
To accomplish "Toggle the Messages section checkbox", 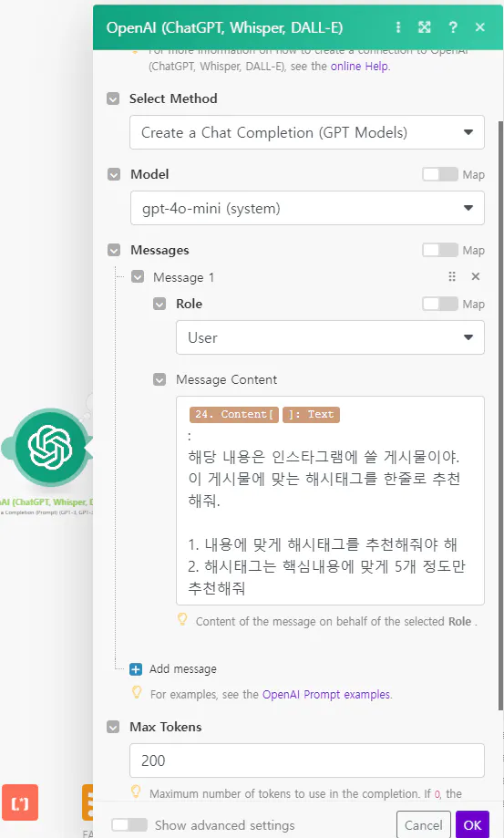I will pos(114,250).
